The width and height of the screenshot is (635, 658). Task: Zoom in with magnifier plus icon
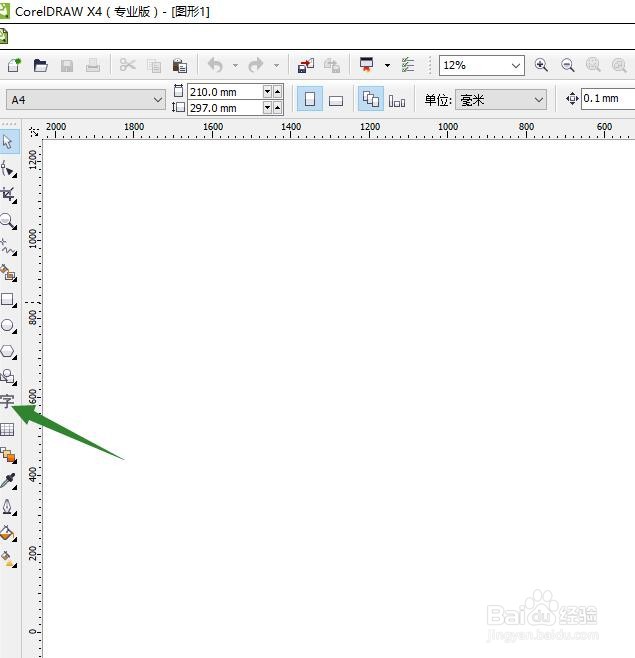click(x=541, y=65)
